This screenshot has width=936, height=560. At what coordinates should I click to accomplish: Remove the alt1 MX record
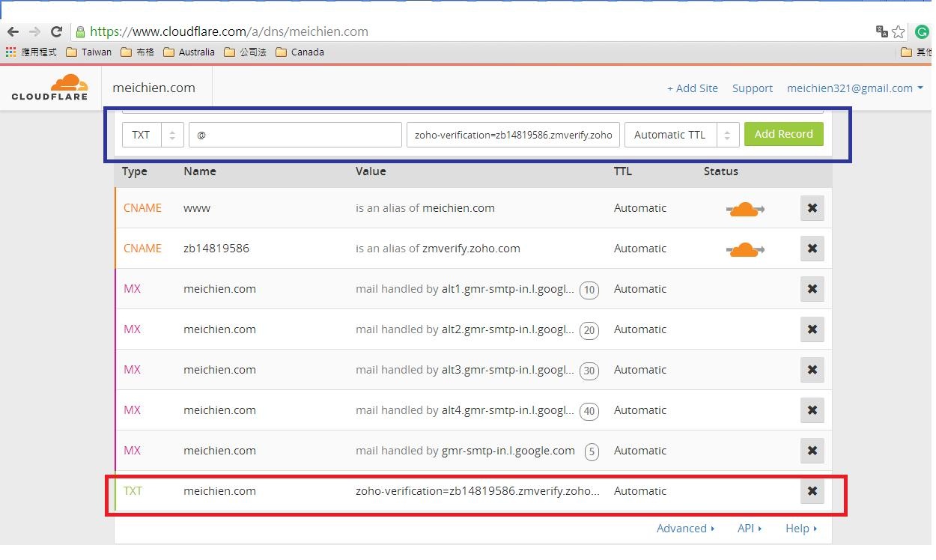(812, 289)
